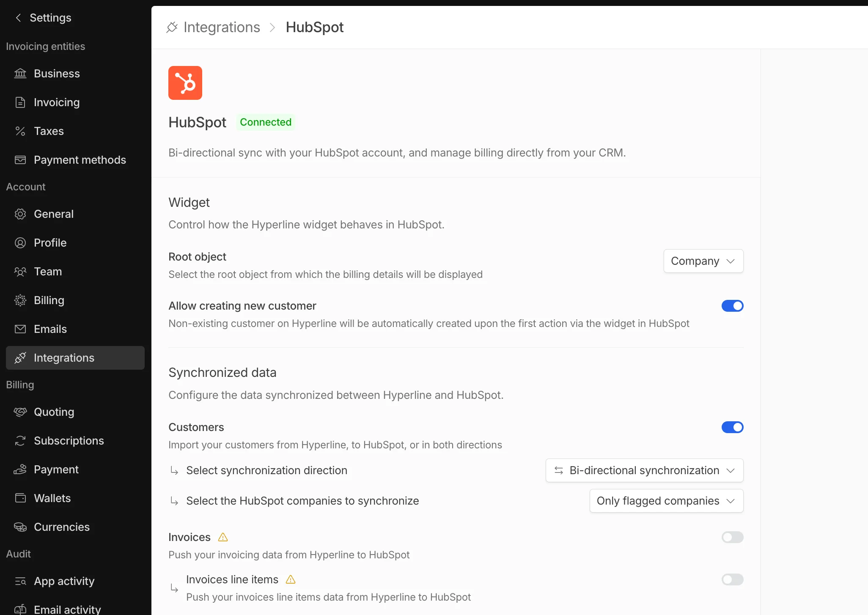
Task: Open the Bi-directional synchronization dropdown
Action: (x=645, y=470)
